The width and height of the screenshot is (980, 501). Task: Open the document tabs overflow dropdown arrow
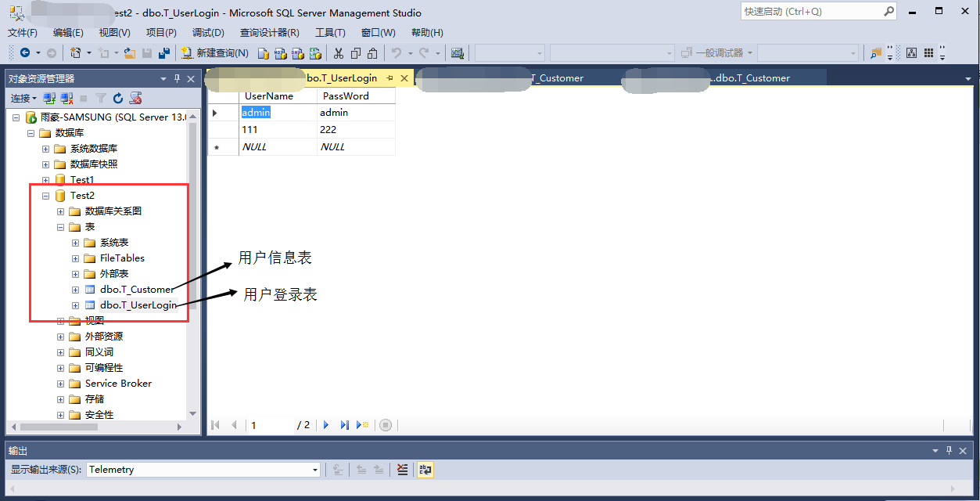968,78
